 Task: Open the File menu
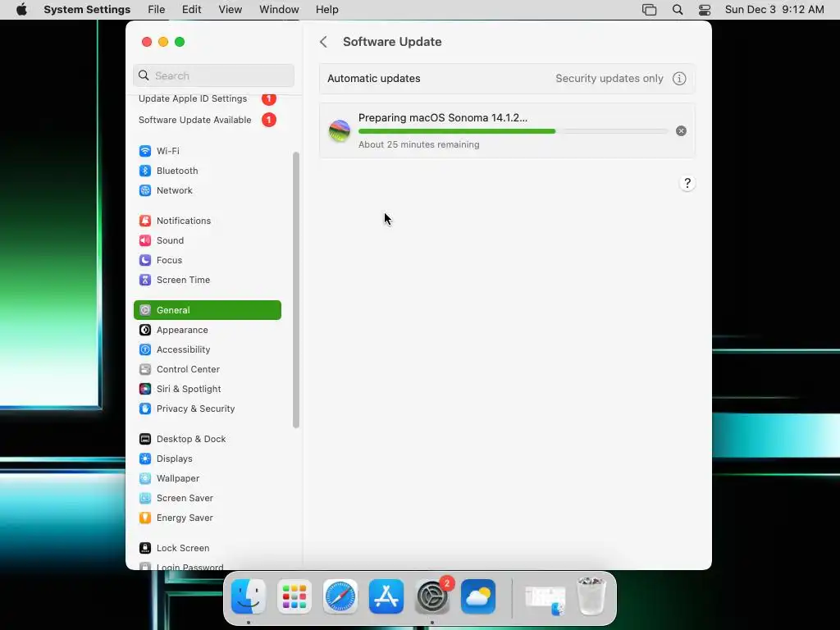[157, 10]
